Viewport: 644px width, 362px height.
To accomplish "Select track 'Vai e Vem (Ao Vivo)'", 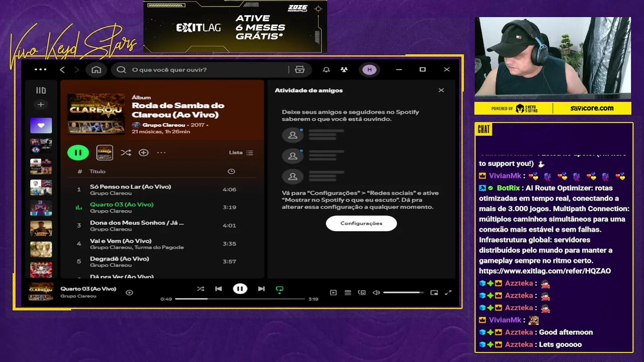I will pos(121,241).
